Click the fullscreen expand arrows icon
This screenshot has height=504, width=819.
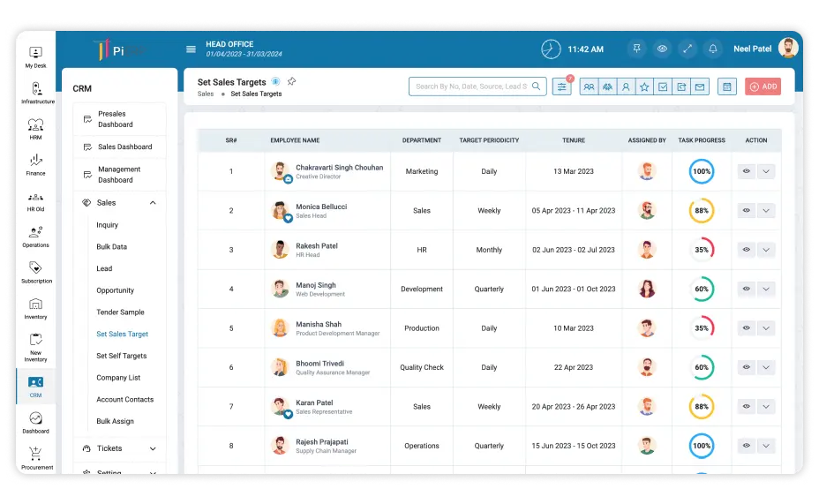(688, 49)
